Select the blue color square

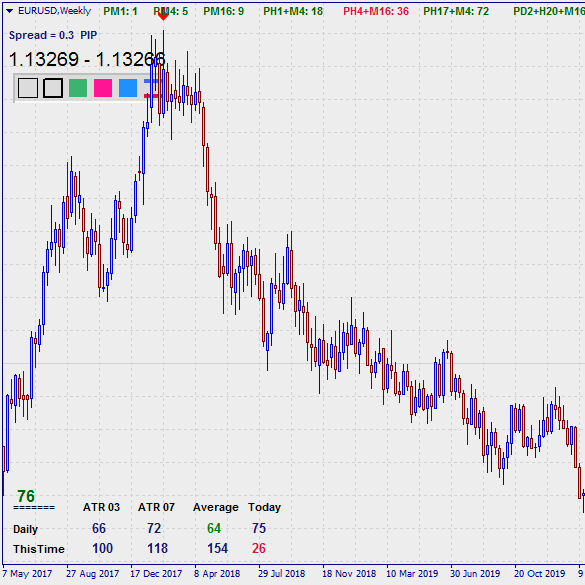click(x=128, y=88)
